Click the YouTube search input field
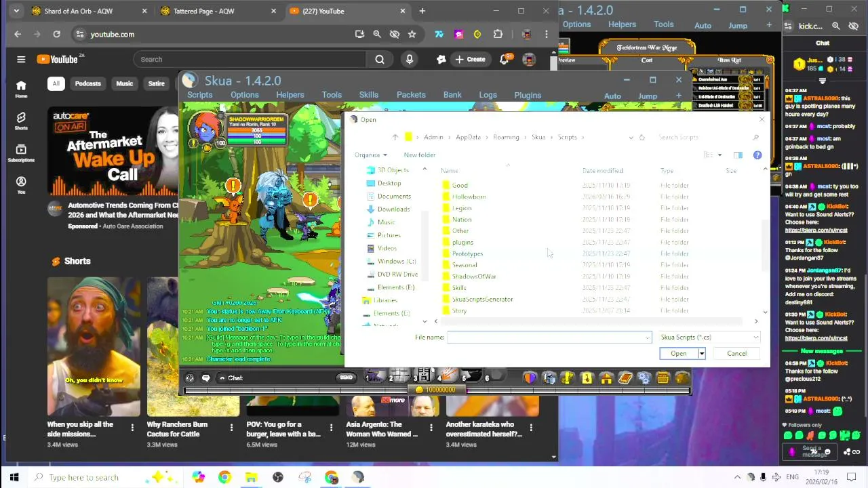 250,59
